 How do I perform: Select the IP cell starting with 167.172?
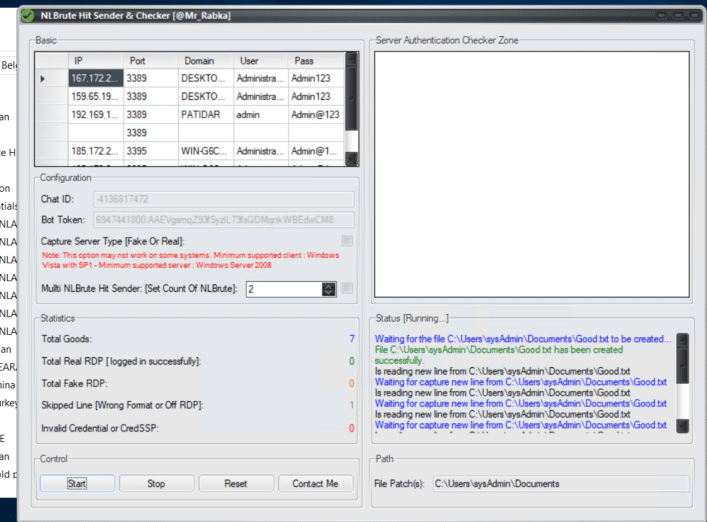click(96, 78)
